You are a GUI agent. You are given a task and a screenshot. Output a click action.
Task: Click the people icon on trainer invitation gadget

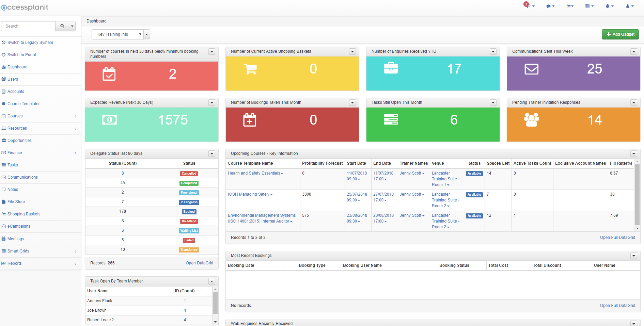coord(531,119)
